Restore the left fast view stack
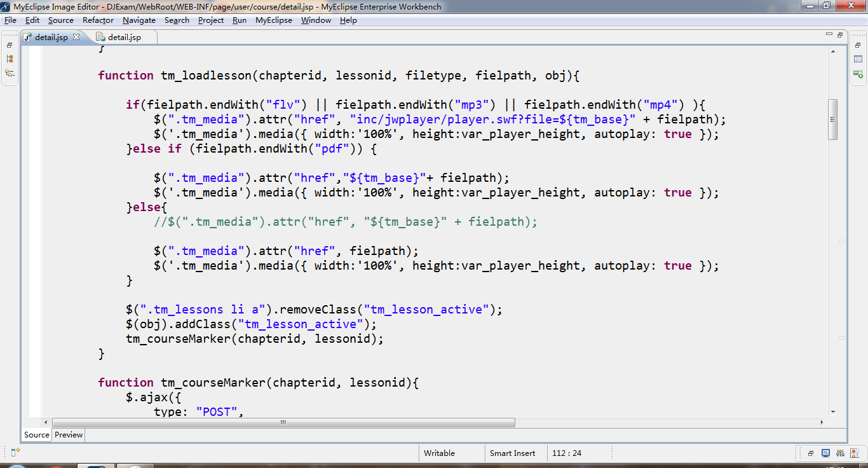 [10, 45]
